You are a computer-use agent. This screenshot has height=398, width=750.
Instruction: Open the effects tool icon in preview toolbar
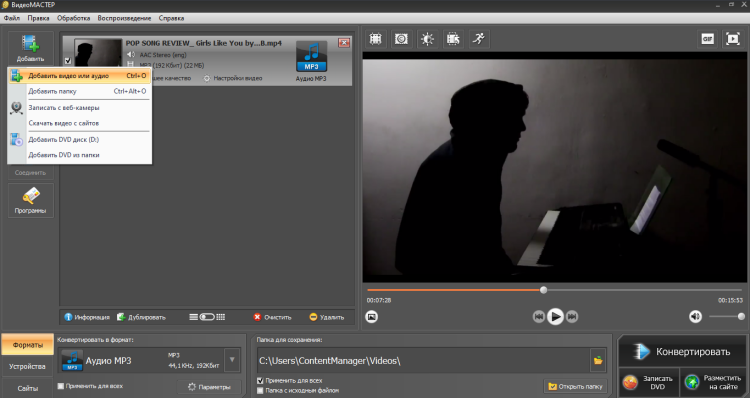pos(401,39)
